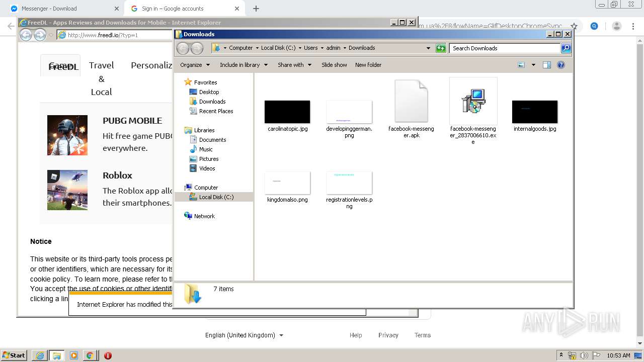The image size is (644, 362).
Task: Click the volume icon in system tray
Action: tap(584, 355)
